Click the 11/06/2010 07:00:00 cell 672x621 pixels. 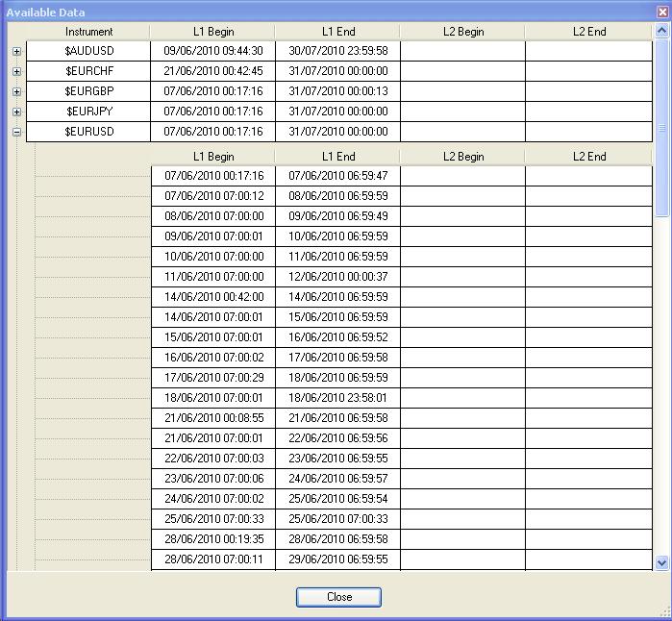pyautogui.click(x=213, y=277)
